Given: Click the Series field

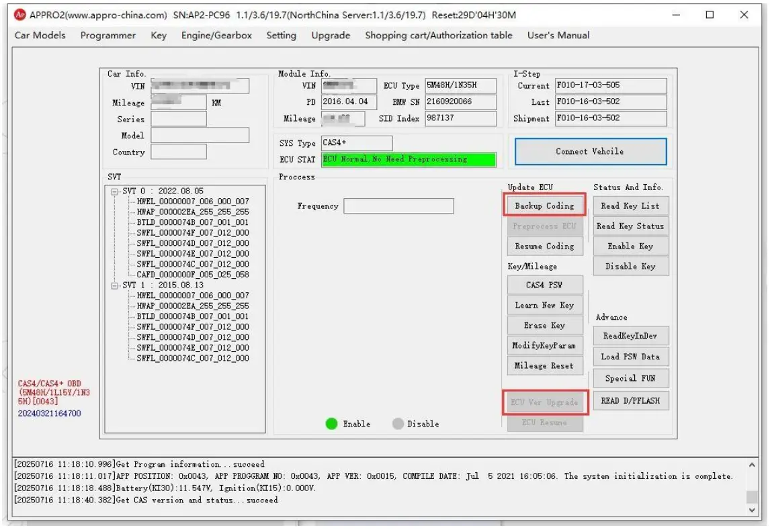Looking at the screenshot, I should pos(179,119).
